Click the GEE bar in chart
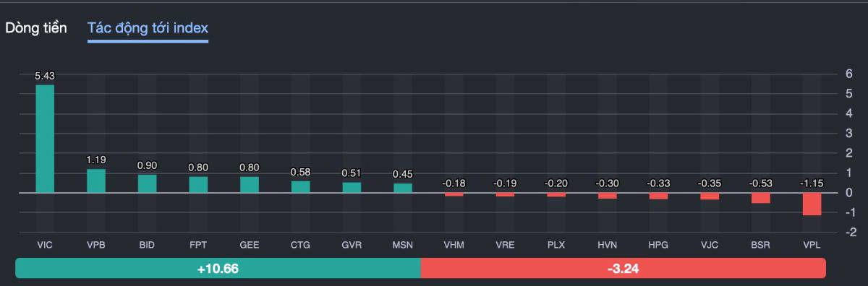Viewport: 868px width, 286px height. click(250, 185)
